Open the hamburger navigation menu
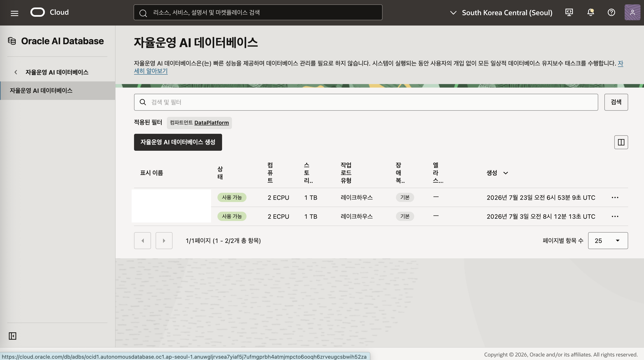This screenshot has height=360, width=644. click(15, 13)
